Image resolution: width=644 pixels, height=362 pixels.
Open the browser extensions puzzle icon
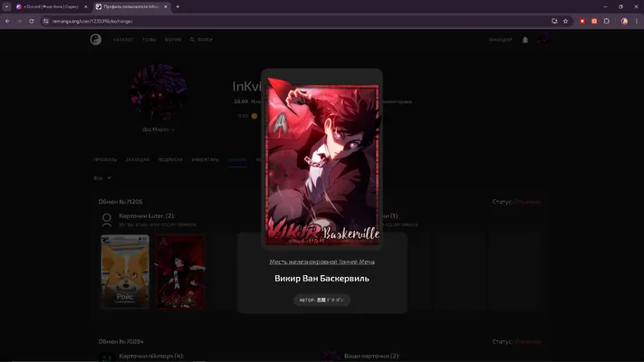click(x=607, y=21)
